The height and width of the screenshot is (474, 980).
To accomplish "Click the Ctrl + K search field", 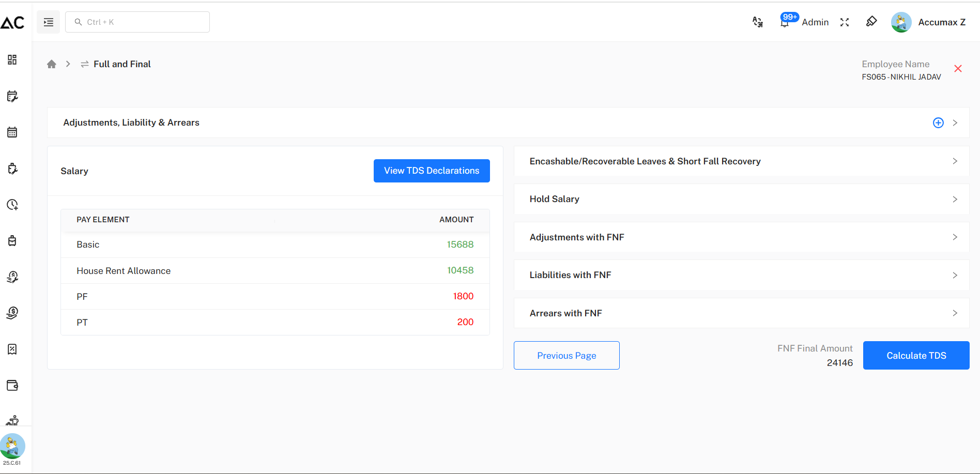I will pyautogui.click(x=137, y=22).
